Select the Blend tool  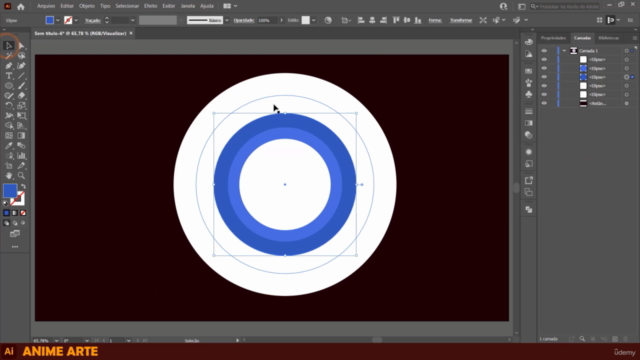(21, 146)
